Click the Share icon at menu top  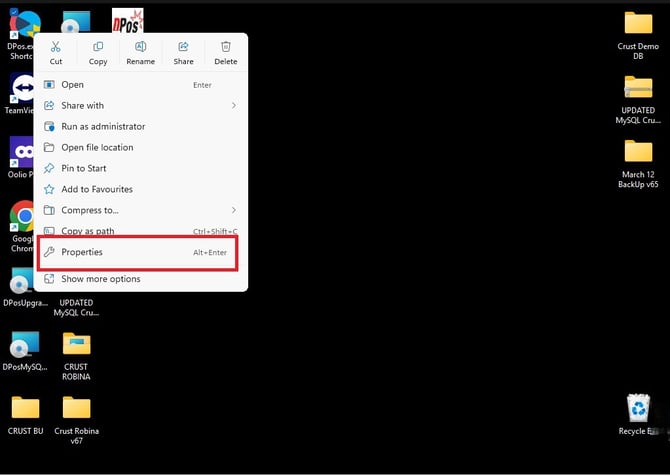pos(183,47)
